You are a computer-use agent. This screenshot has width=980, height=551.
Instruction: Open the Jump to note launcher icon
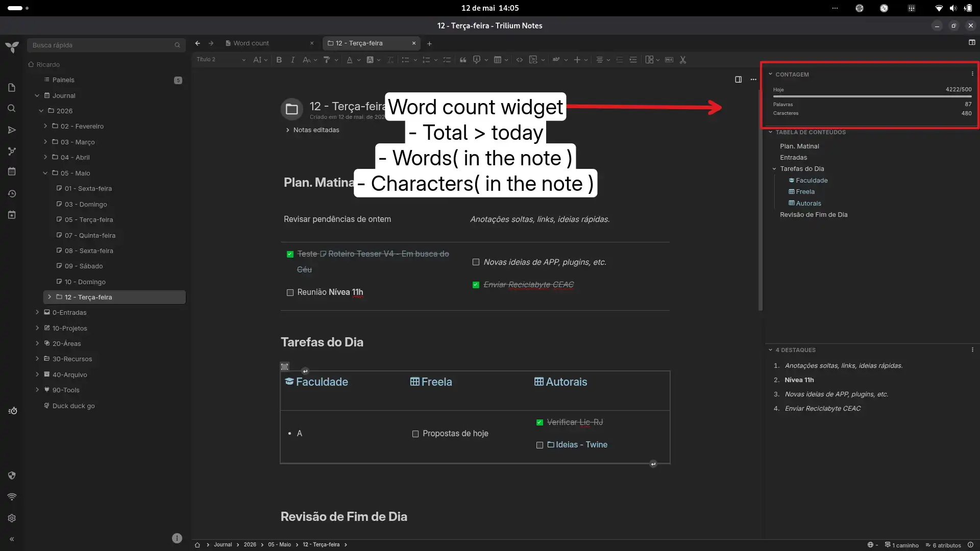[12, 130]
